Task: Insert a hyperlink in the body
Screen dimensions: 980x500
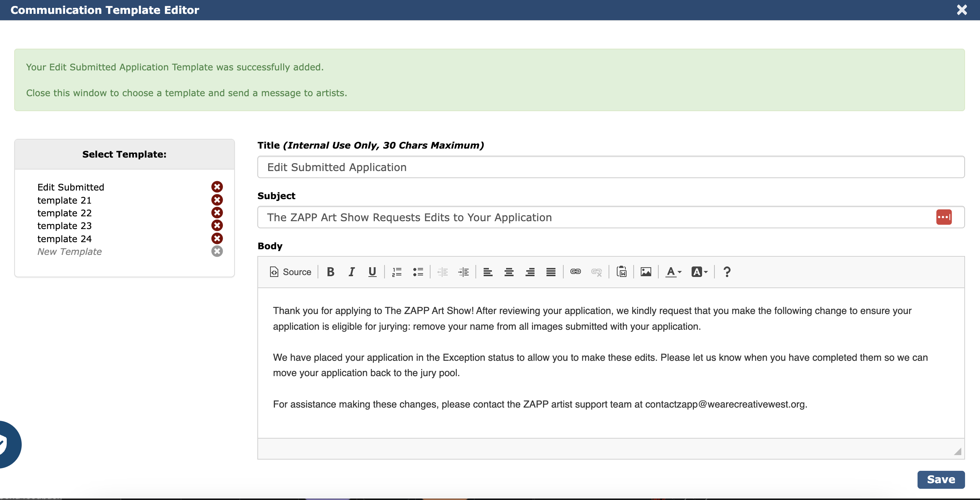Action: [576, 272]
